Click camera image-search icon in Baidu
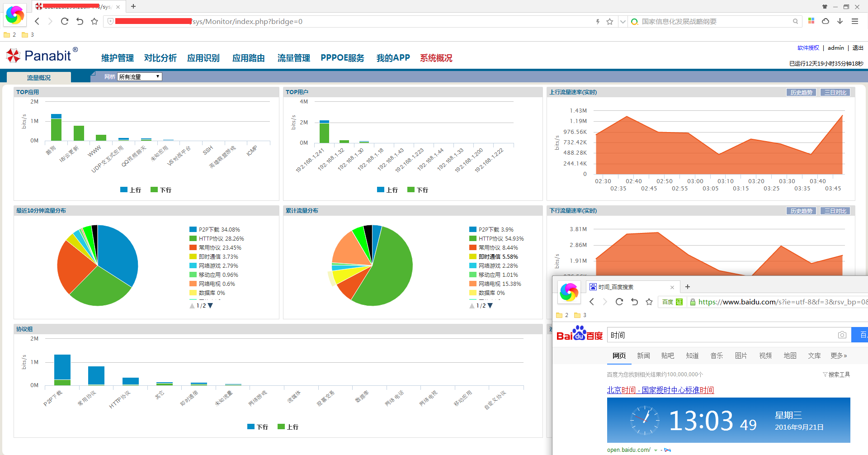Image resolution: width=868 pixels, height=455 pixels. click(x=842, y=335)
